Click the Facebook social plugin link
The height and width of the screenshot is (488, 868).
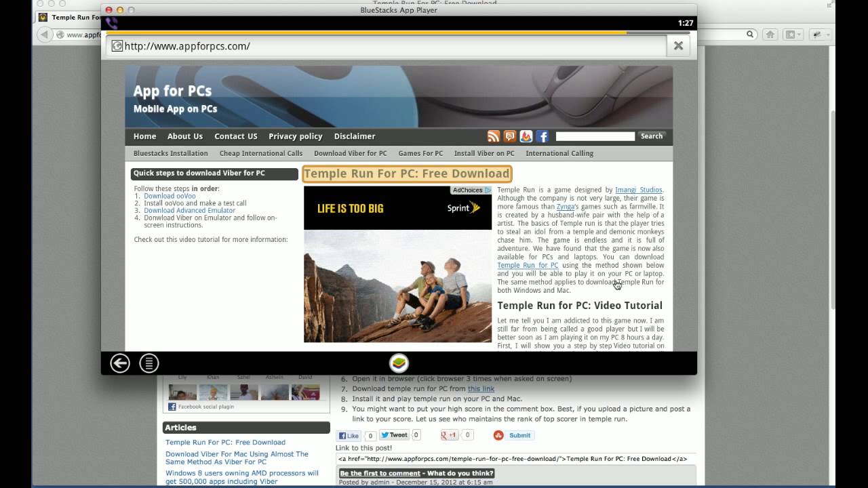(x=205, y=407)
